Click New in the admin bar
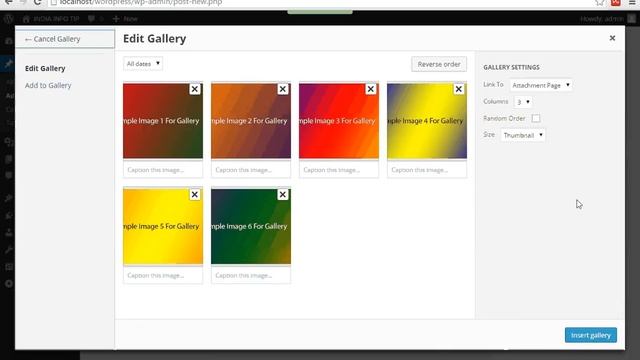Viewport: 640px width, 360px height. click(125, 19)
